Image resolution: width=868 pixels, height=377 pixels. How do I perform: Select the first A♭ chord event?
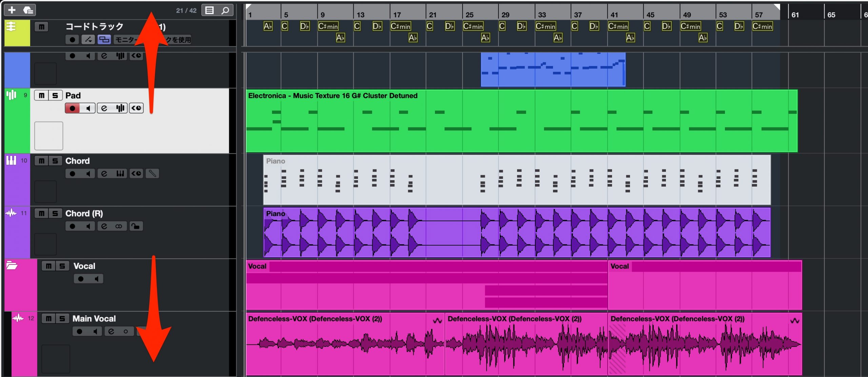pos(268,26)
